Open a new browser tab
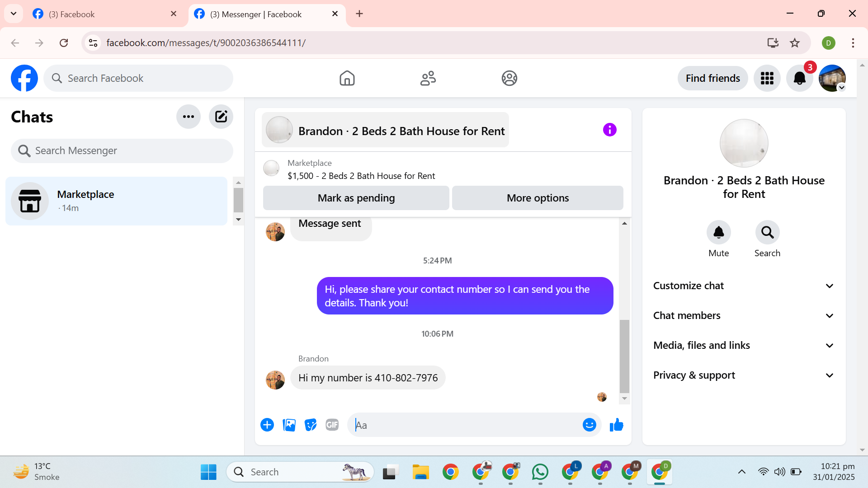 359,14
